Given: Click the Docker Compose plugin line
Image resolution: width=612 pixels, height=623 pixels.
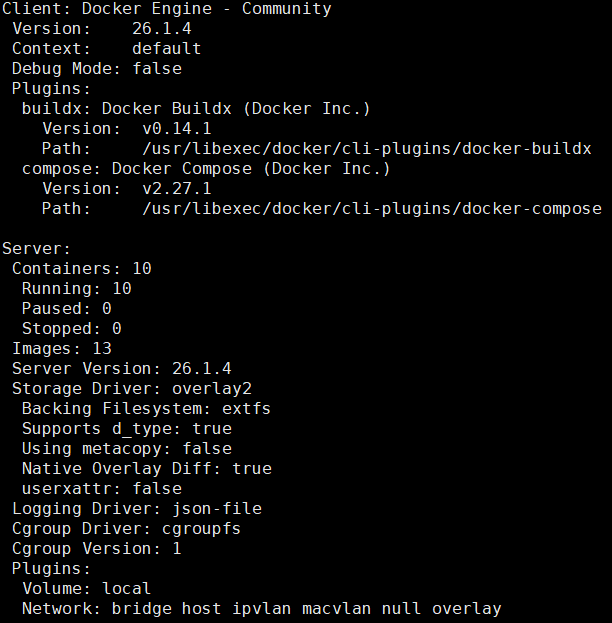Looking at the screenshot, I should [x=206, y=169].
